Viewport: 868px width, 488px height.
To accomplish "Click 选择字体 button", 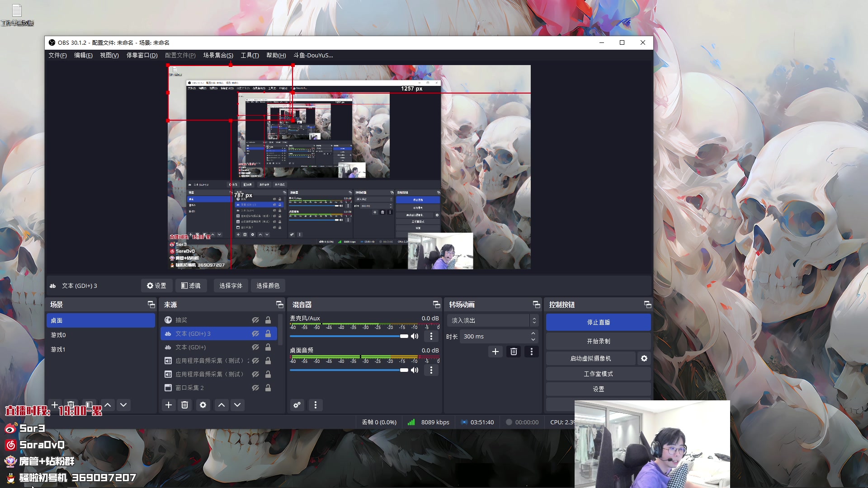I will pyautogui.click(x=231, y=286).
